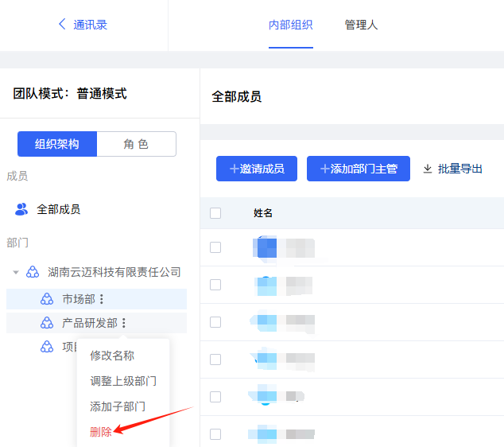Select 添加子部门 in the context menu

tap(118, 406)
